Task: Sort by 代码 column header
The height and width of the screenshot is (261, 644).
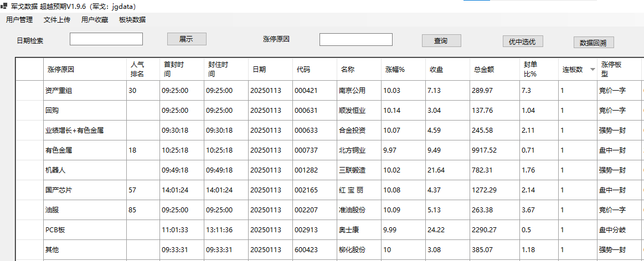Action: [x=315, y=69]
